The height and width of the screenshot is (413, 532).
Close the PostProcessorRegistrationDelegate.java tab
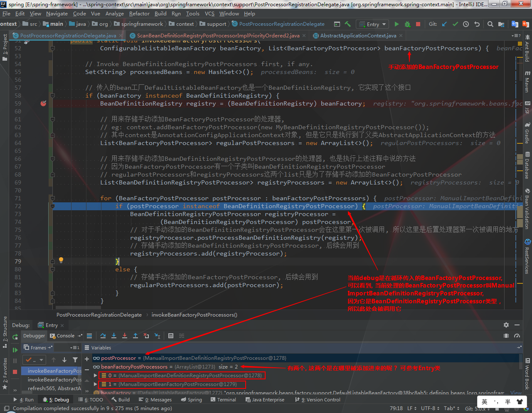click(121, 36)
